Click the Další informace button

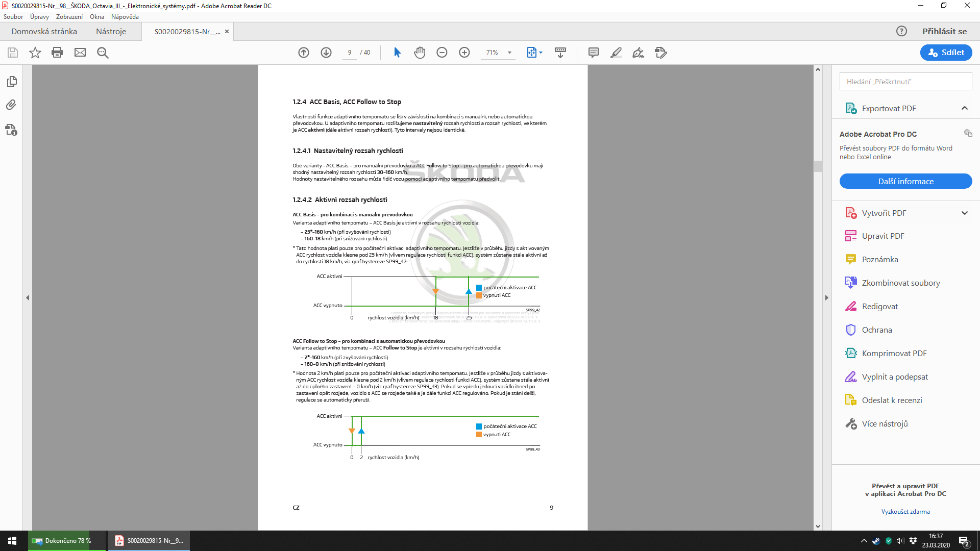click(905, 181)
